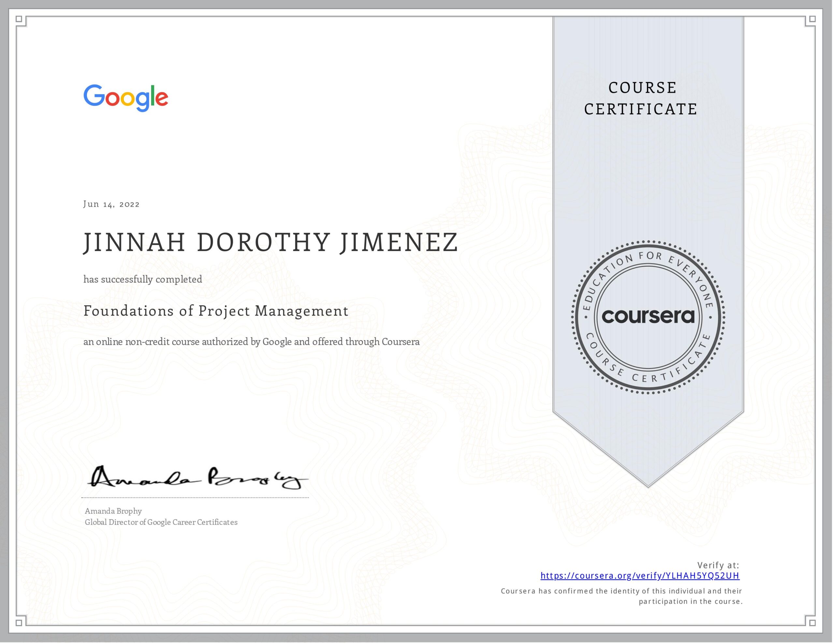
Task: Click the Google logo
Action: 126,98
